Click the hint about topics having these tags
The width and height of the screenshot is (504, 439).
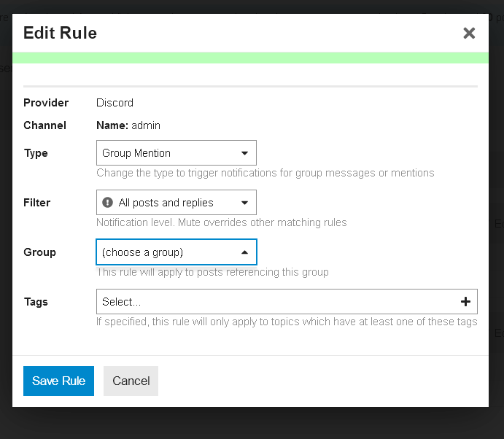point(287,322)
